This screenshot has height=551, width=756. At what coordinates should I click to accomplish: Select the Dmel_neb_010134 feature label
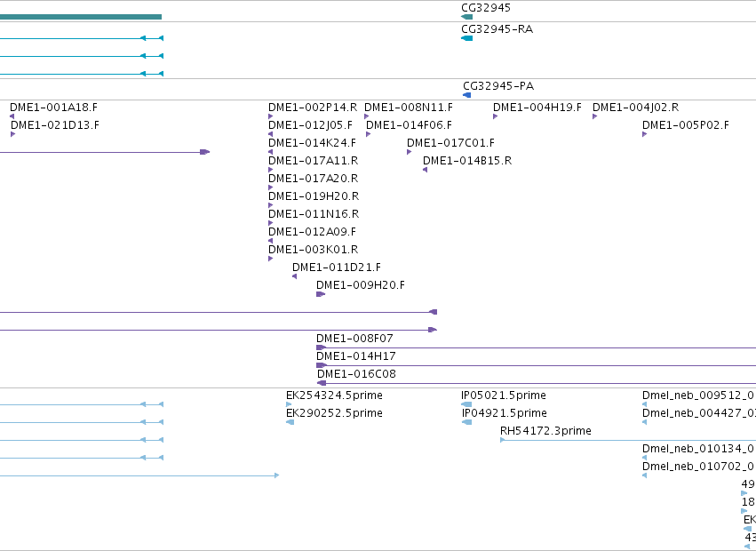coord(698,449)
